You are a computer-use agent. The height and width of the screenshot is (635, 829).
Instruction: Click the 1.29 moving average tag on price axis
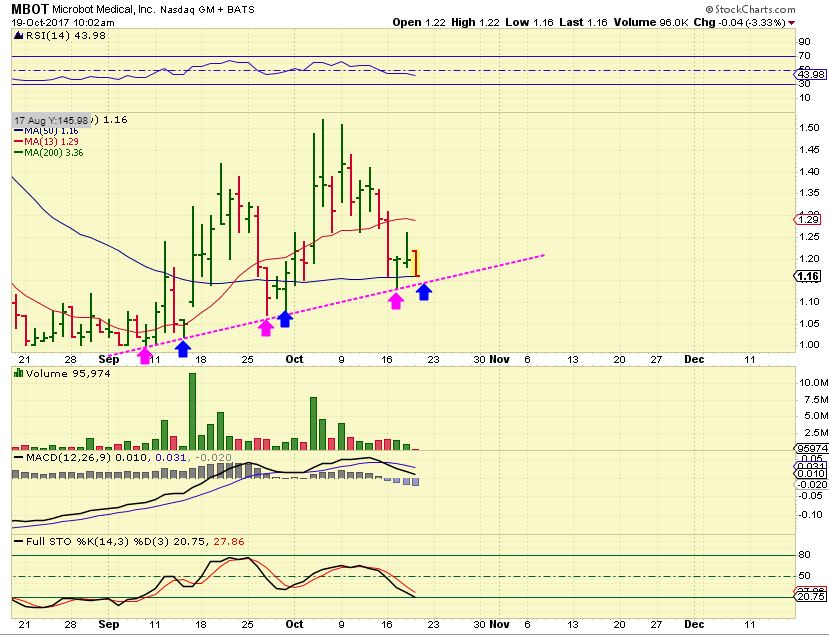(809, 219)
